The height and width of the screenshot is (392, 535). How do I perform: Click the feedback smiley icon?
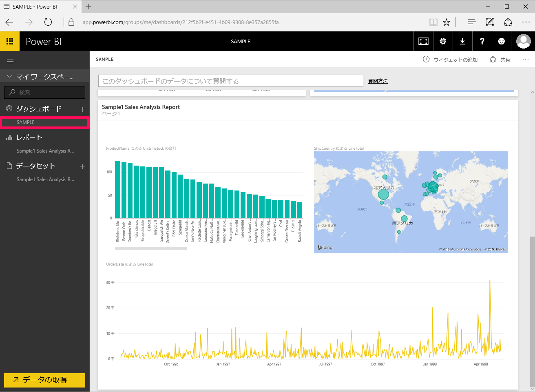point(502,41)
